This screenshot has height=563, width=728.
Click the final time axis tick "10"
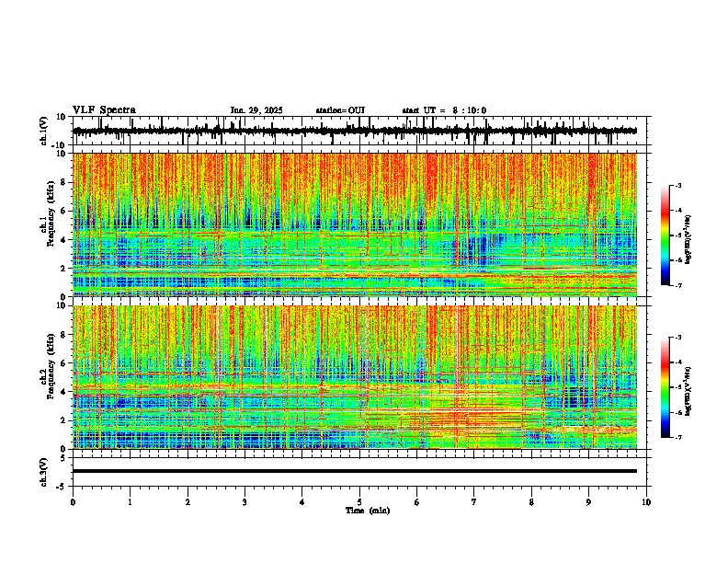tap(646, 502)
